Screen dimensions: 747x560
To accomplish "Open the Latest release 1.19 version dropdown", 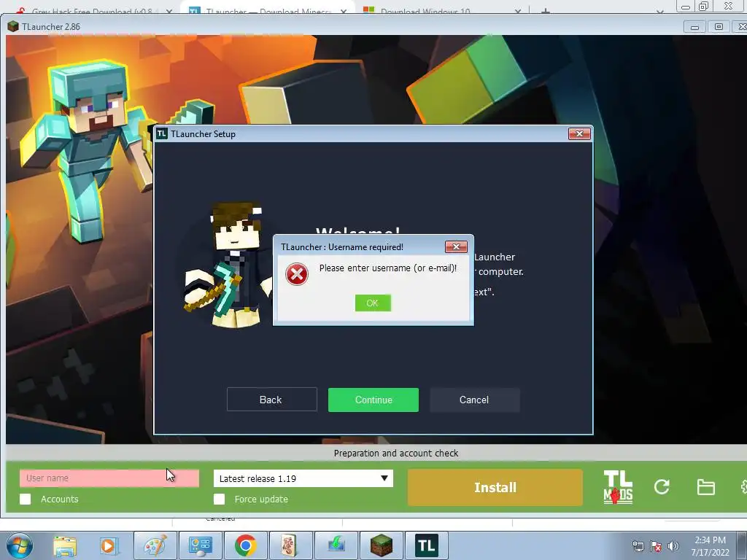I will click(x=303, y=478).
